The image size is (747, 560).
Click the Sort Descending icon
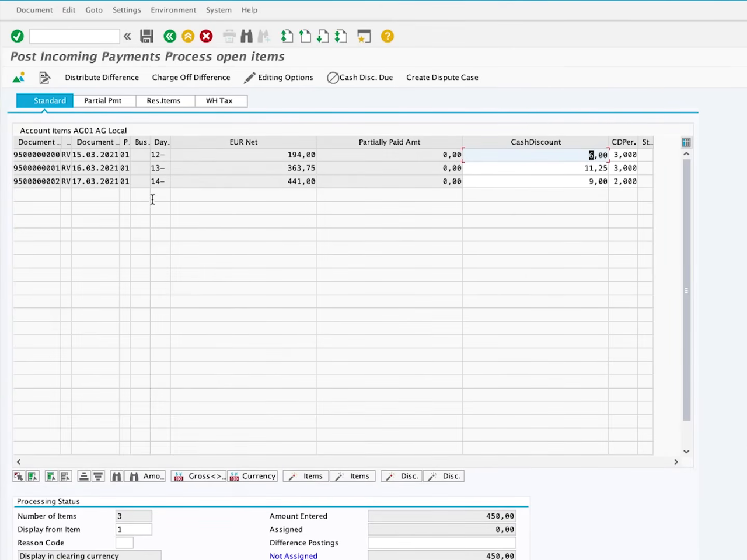click(x=98, y=477)
